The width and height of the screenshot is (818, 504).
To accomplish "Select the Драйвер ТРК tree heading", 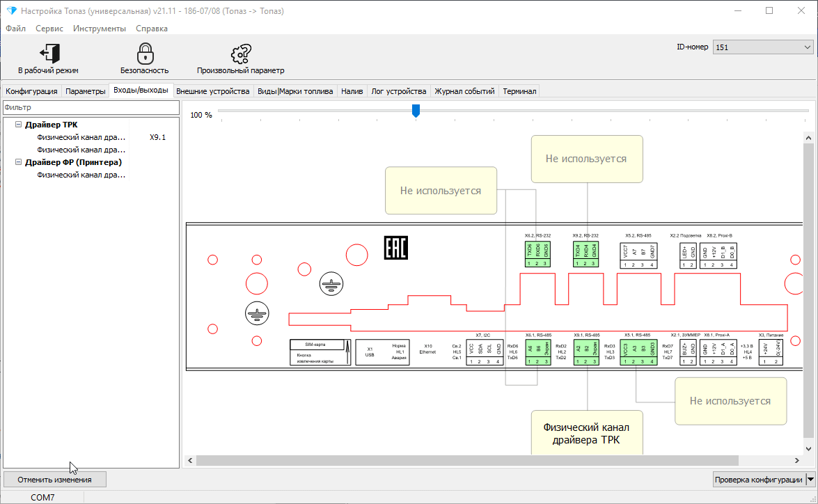I will (51, 125).
